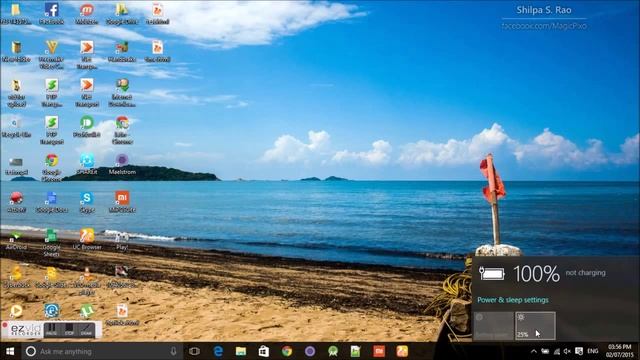640x360 pixels.
Task: Open the SHAREit desktop shortcut
Action: 87,165
